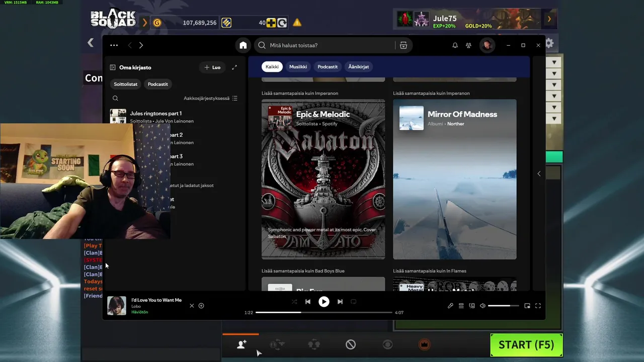
Task: Expand the now playing side panel chevron
Action: (x=539, y=174)
